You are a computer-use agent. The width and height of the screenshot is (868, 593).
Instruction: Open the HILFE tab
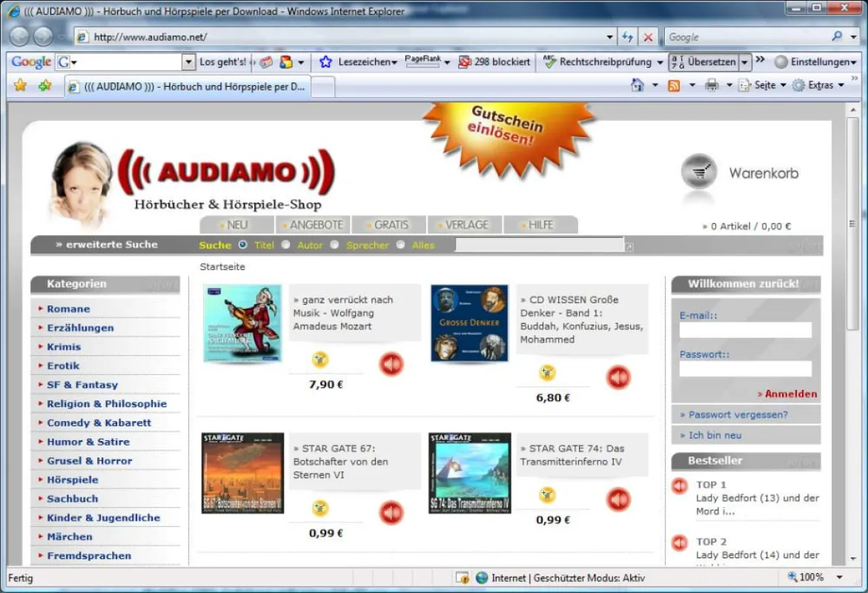click(540, 225)
